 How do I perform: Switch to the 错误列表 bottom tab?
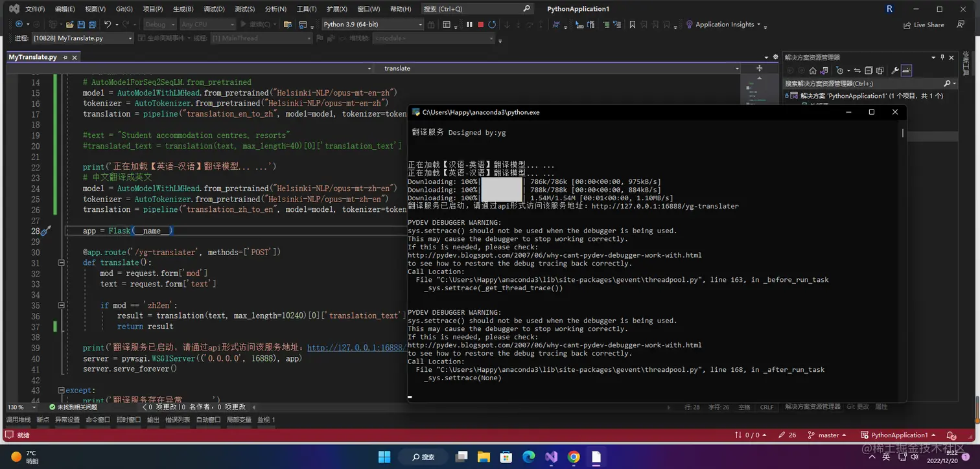[177, 420]
